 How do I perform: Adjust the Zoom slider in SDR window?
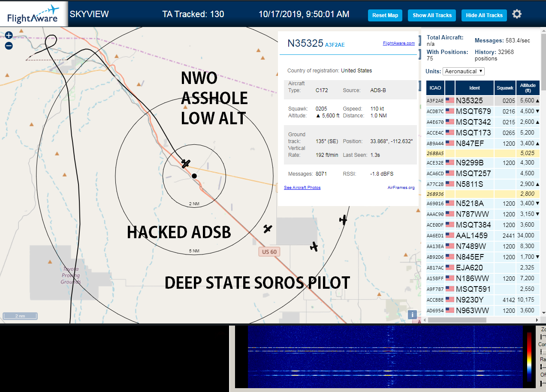pyautogui.click(x=543, y=336)
